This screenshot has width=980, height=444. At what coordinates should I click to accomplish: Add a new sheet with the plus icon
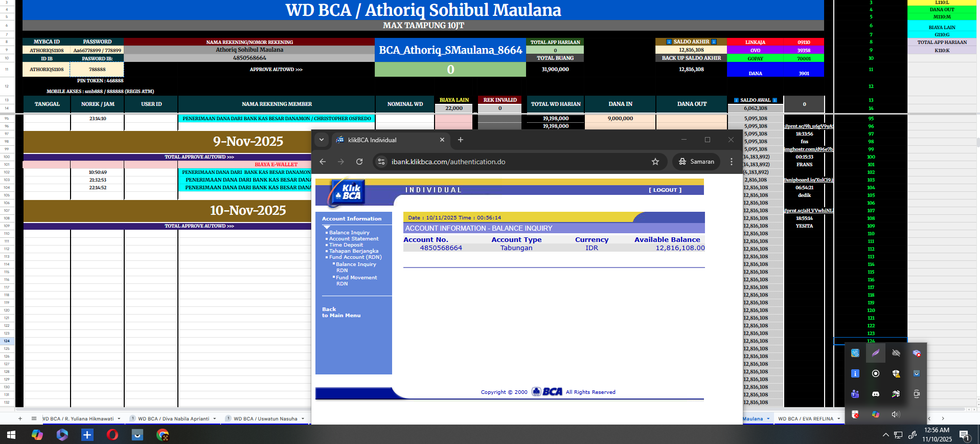pyautogui.click(x=20, y=418)
